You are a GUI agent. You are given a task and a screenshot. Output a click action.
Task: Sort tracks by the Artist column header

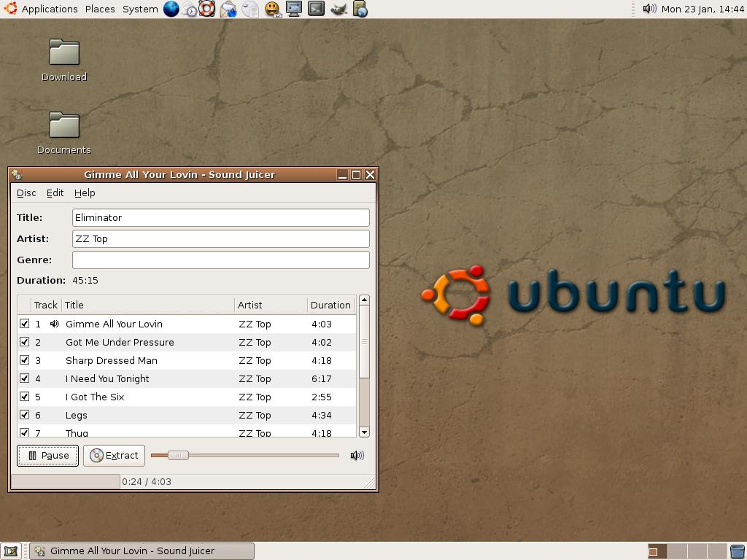point(271,306)
